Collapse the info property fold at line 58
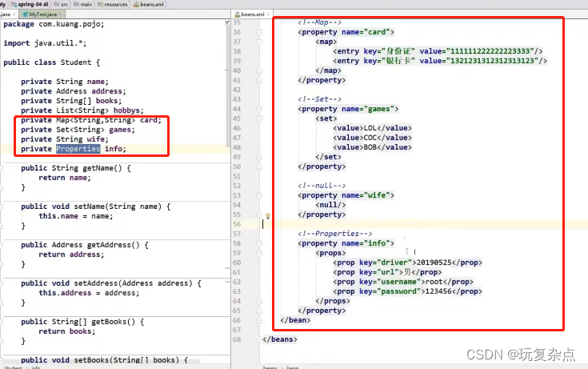Viewport: 588px width, 369px height. [x=259, y=243]
